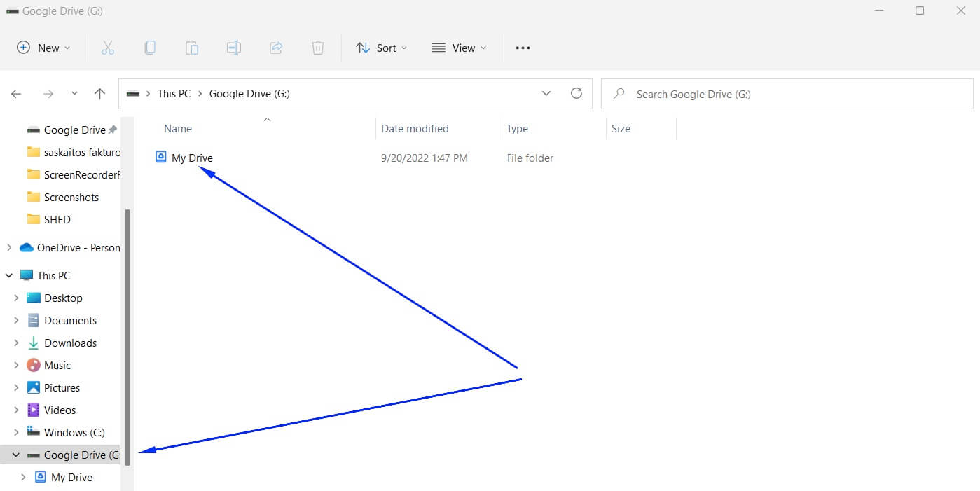Expand the Pictures tree node

click(x=16, y=388)
